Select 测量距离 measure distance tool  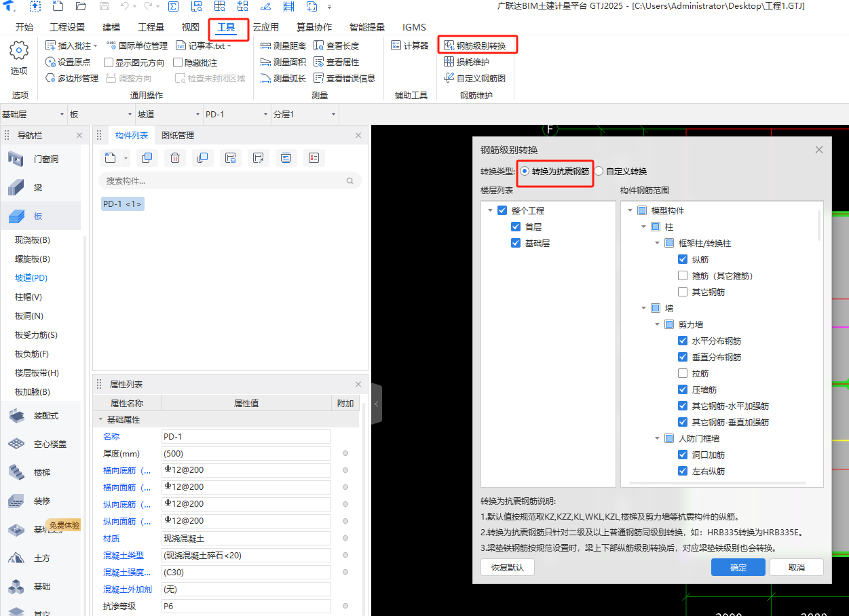(283, 45)
